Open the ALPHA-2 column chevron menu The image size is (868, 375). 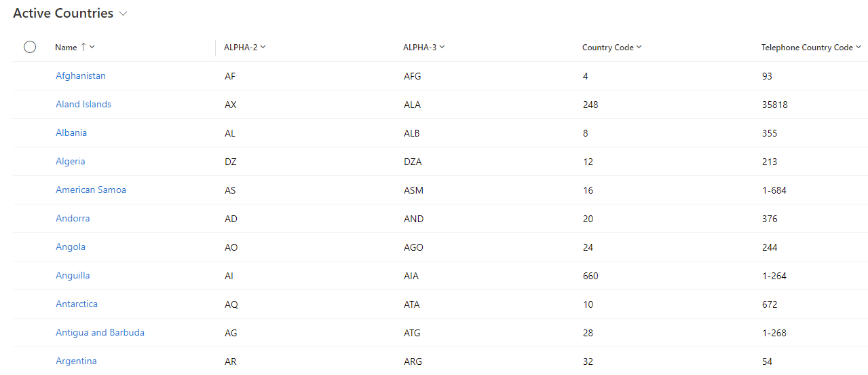click(263, 47)
